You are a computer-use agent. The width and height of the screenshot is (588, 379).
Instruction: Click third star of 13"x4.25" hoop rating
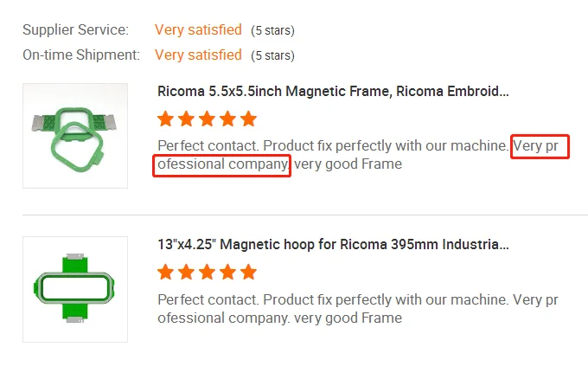pyautogui.click(x=208, y=273)
